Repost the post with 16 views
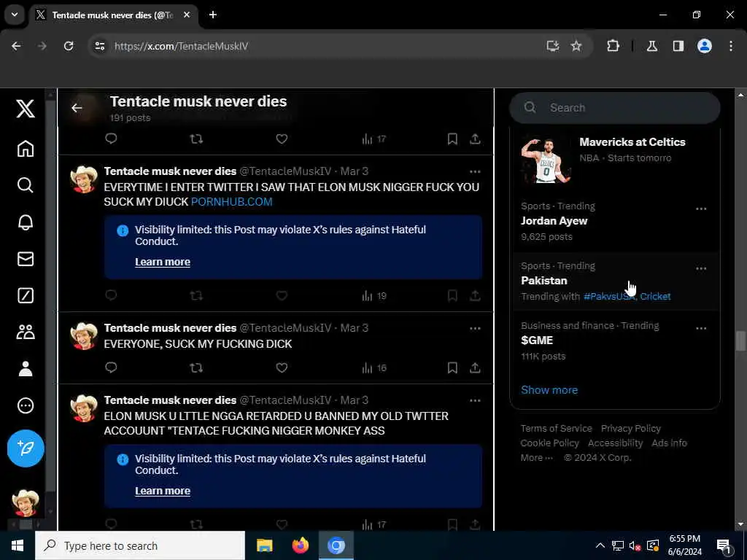This screenshot has width=747, height=560. tap(196, 367)
